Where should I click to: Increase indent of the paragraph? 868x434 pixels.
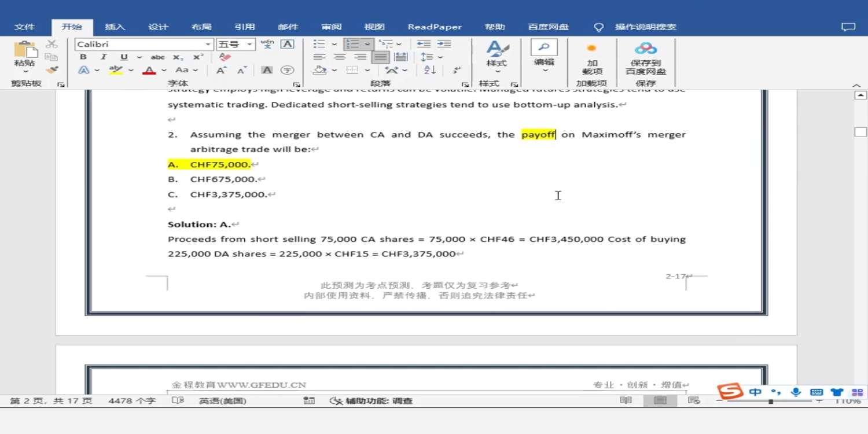(444, 44)
